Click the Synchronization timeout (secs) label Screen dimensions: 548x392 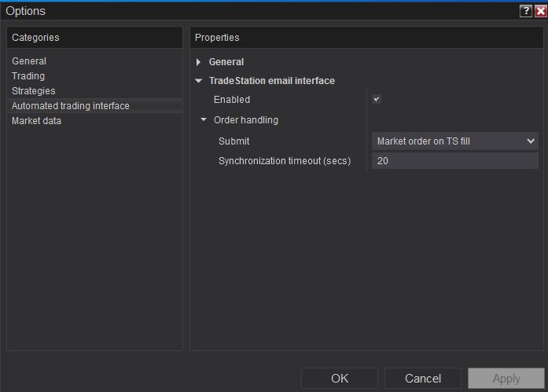pyautogui.click(x=285, y=161)
